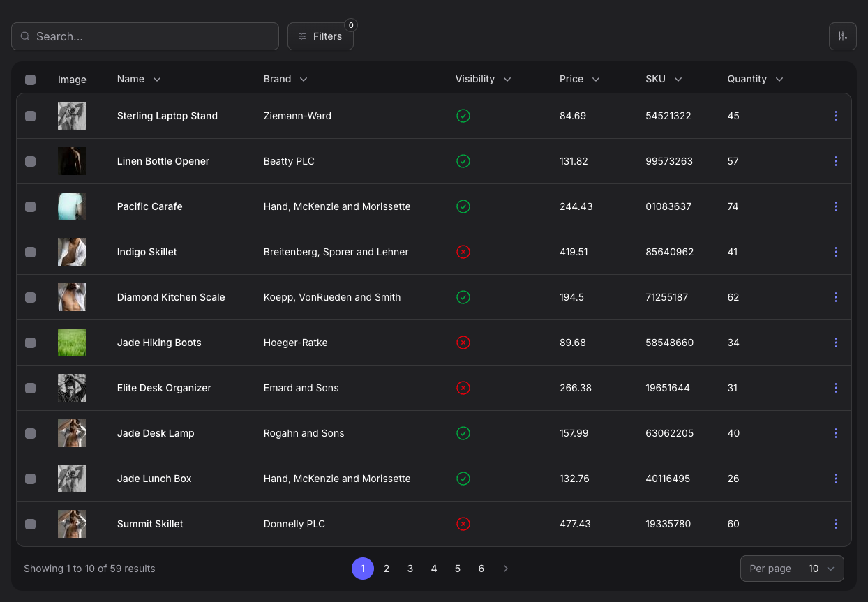The image size is (868, 602).
Task: Open row actions menu for Summit Skillet
Action: click(836, 524)
